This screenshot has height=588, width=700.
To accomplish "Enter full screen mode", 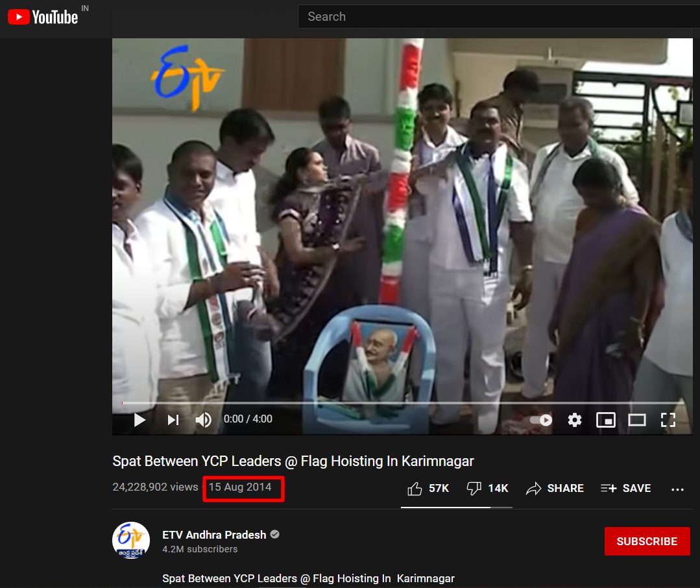I will tap(668, 420).
